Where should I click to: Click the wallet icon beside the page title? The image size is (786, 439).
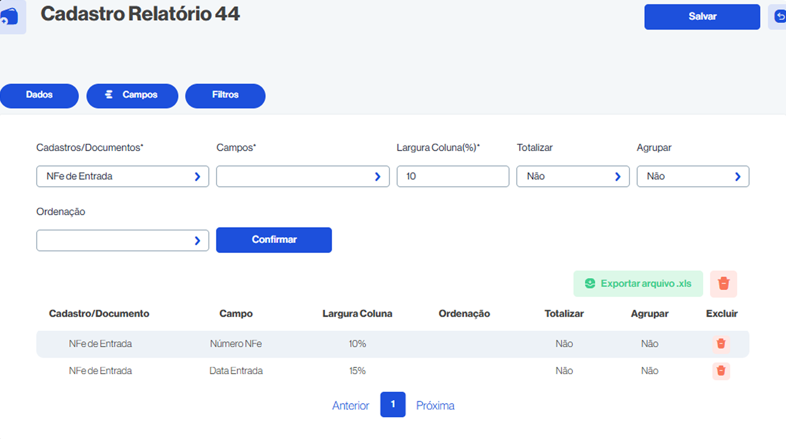pos(11,17)
